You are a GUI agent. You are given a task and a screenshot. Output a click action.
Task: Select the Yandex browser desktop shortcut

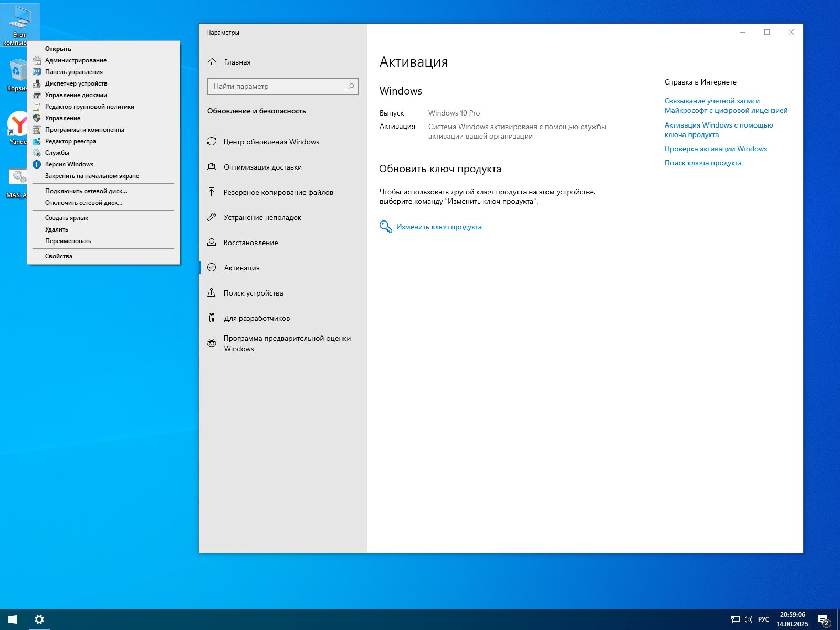(x=18, y=128)
